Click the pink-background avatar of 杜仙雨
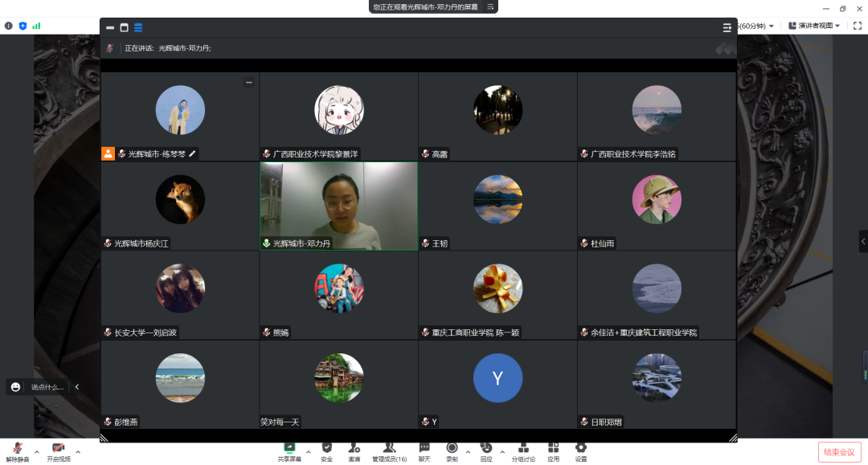Image resolution: width=868 pixels, height=465 pixels. pyautogui.click(x=657, y=200)
